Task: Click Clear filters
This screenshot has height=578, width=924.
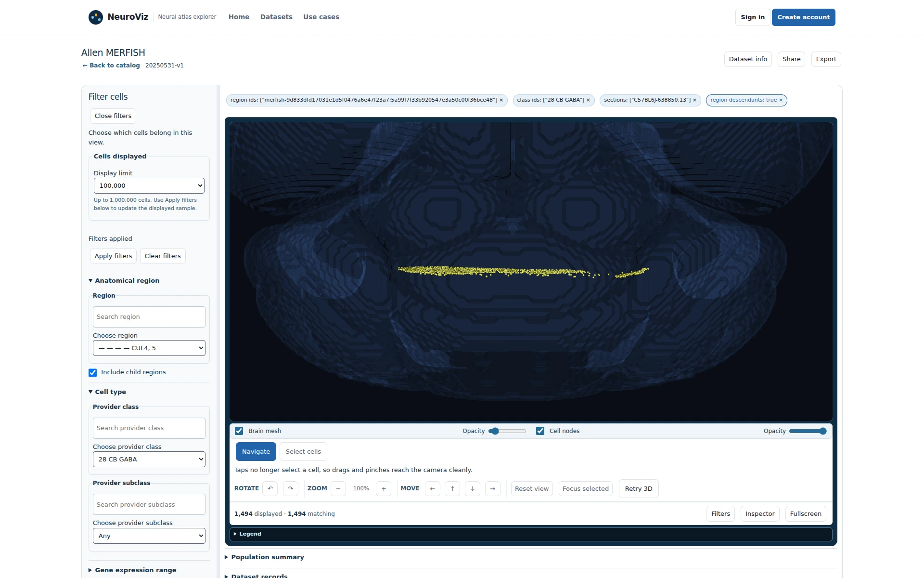Action: (163, 256)
